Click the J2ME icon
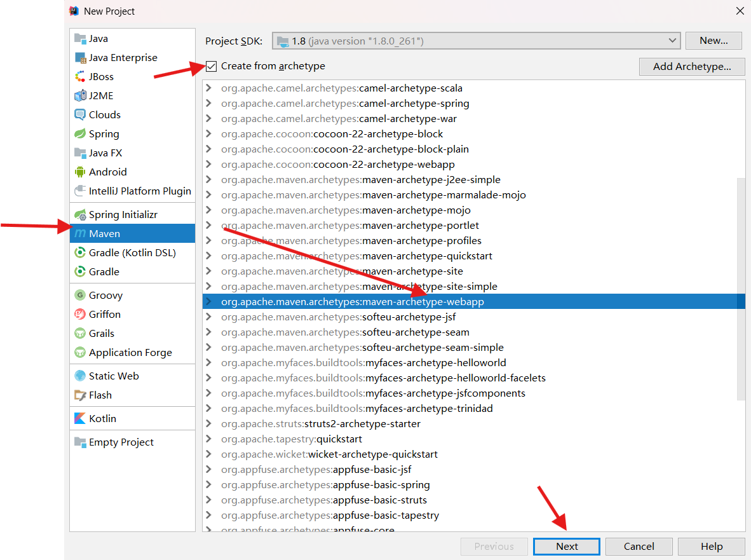This screenshot has height=560, width=751. 80,96
